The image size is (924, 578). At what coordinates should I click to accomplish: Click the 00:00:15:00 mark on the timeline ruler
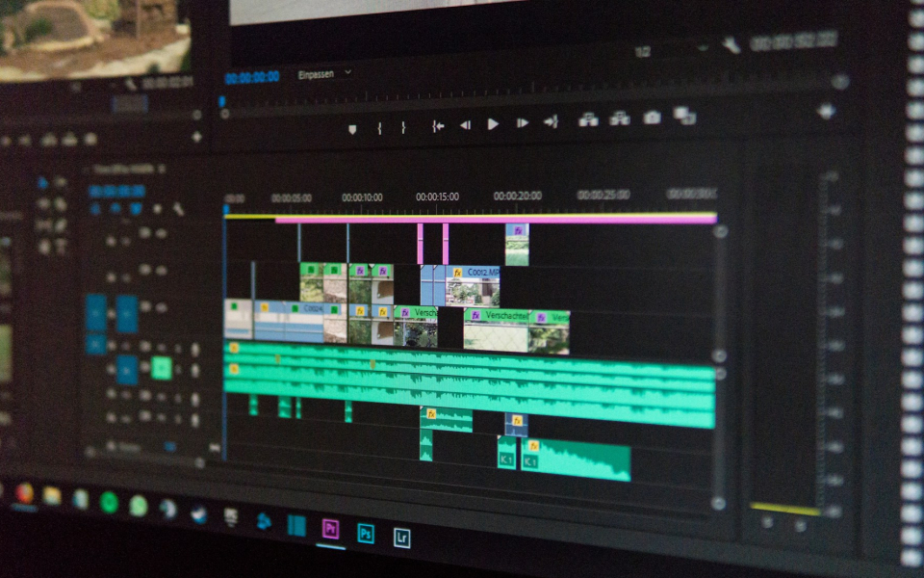(437, 197)
